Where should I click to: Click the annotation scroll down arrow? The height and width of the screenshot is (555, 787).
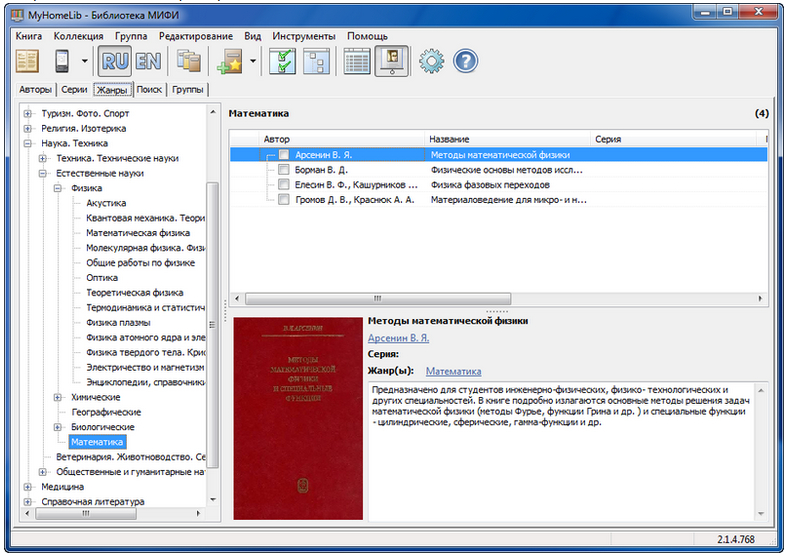click(761, 514)
